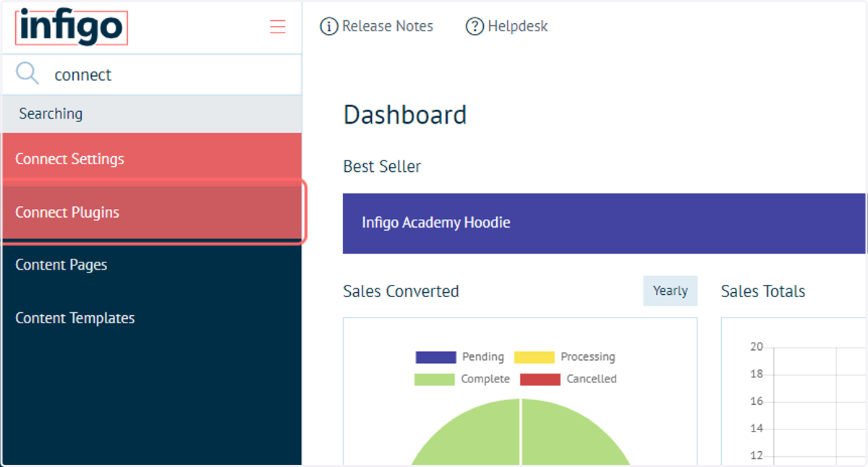The image size is (868, 467).
Task: Open Content Templates in sidebar
Action: tap(152, 318)
